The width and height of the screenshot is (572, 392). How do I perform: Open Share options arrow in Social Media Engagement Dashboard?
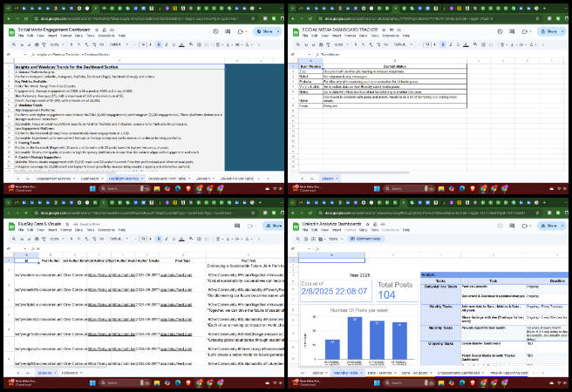point(278,31)
